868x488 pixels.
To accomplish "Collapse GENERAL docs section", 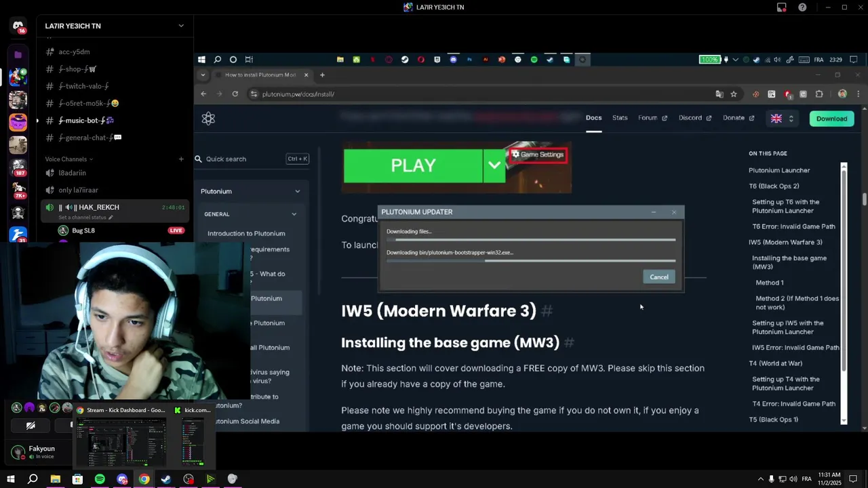I will pyautogui.click(x=294, y=214).
